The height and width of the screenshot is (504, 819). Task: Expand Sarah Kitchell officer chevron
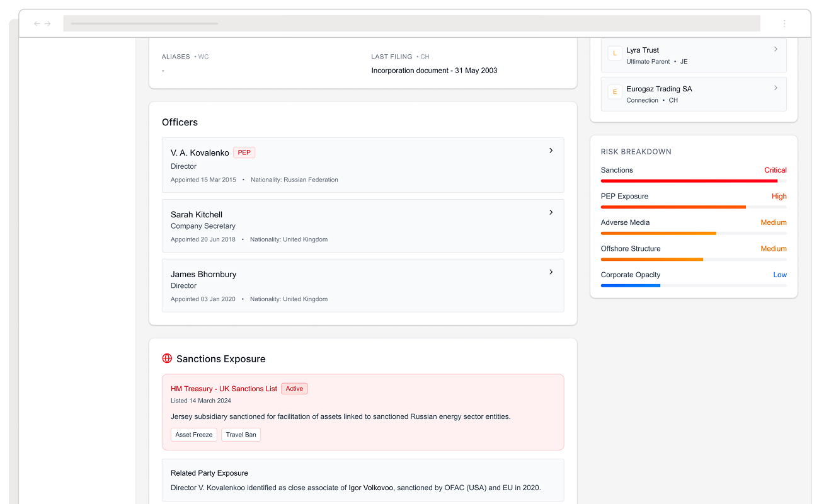pos(551,212)
